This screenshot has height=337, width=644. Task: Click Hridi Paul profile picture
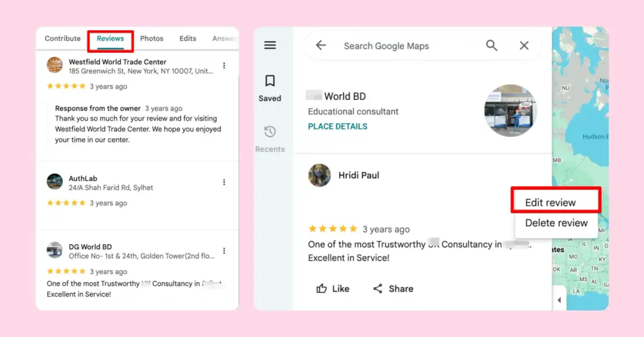point(319,175)
